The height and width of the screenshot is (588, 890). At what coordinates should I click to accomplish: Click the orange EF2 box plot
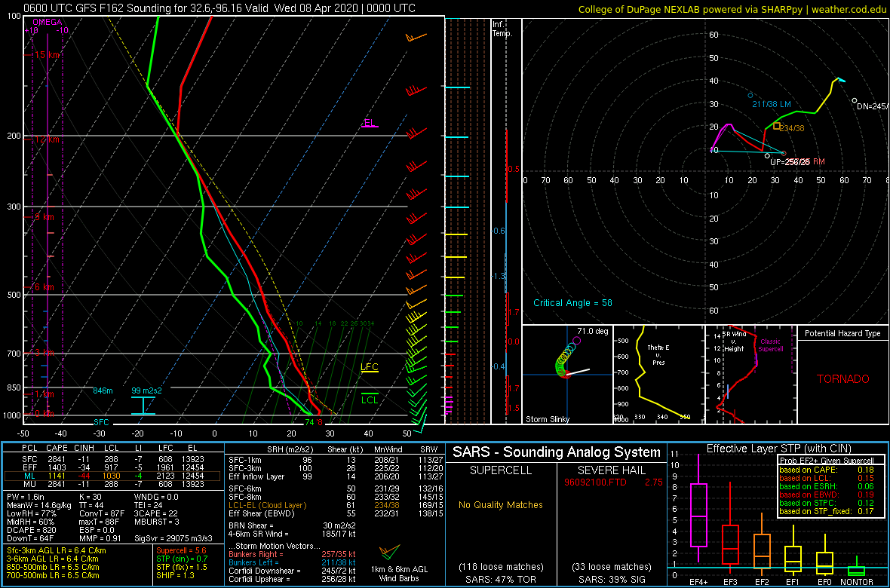(x=762, y=550)
